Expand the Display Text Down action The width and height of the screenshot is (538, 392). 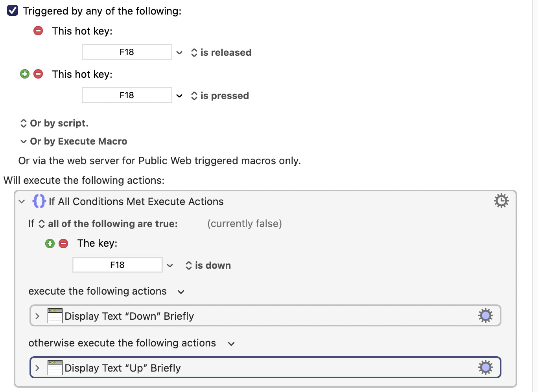click(x=37, y=316)
